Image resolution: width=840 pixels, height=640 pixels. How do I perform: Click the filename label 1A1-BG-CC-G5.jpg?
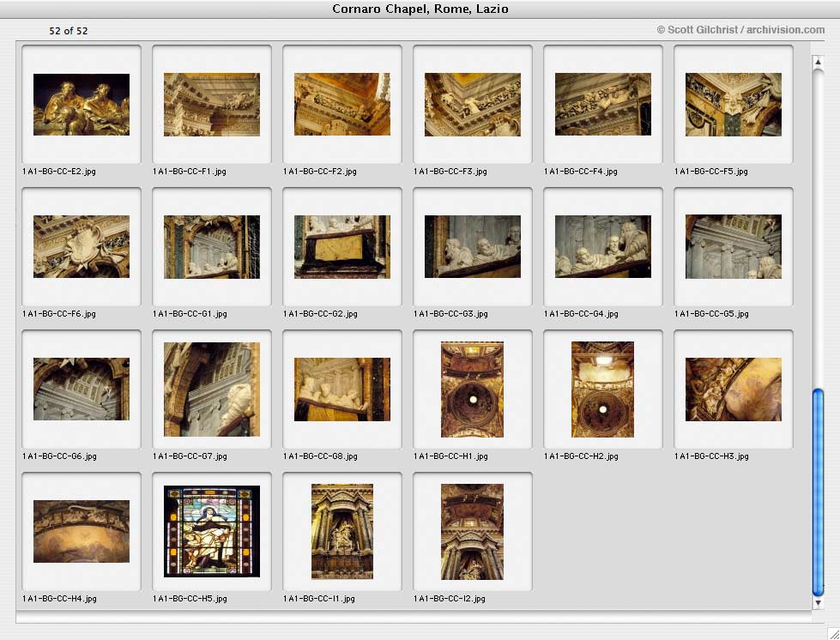tap(711, 314)
